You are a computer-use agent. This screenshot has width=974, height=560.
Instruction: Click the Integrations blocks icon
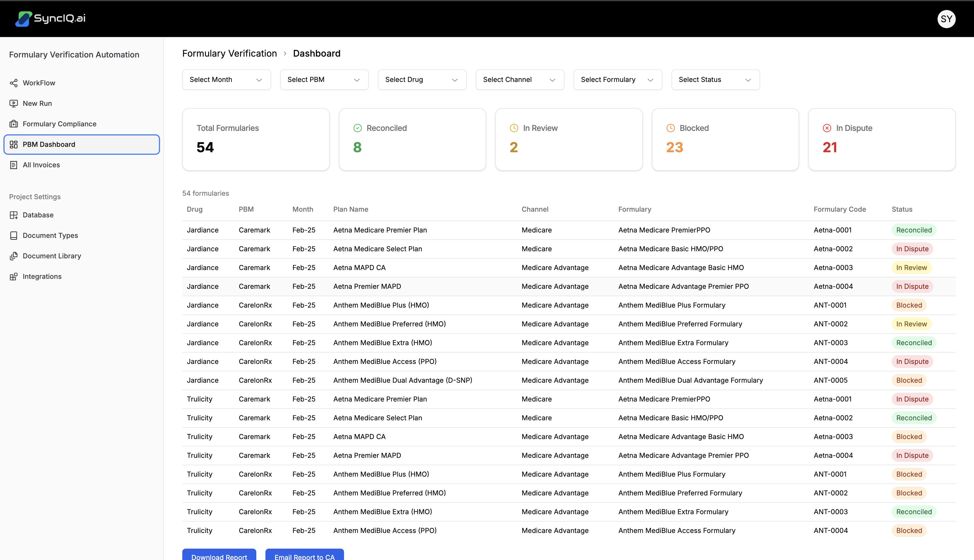point(13,277)
